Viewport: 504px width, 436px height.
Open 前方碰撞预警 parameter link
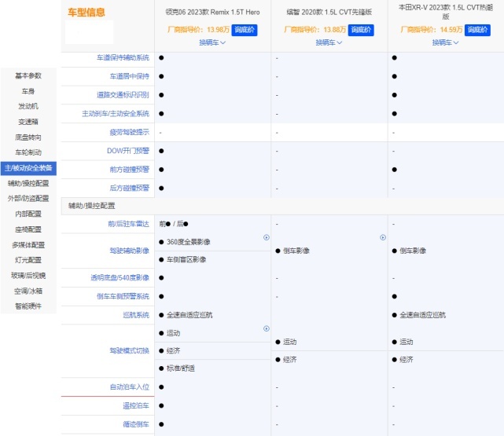pos(130,170)
